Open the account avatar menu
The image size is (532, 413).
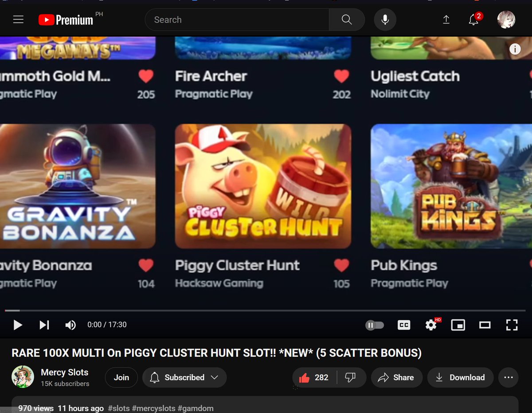tap(506, 20)
